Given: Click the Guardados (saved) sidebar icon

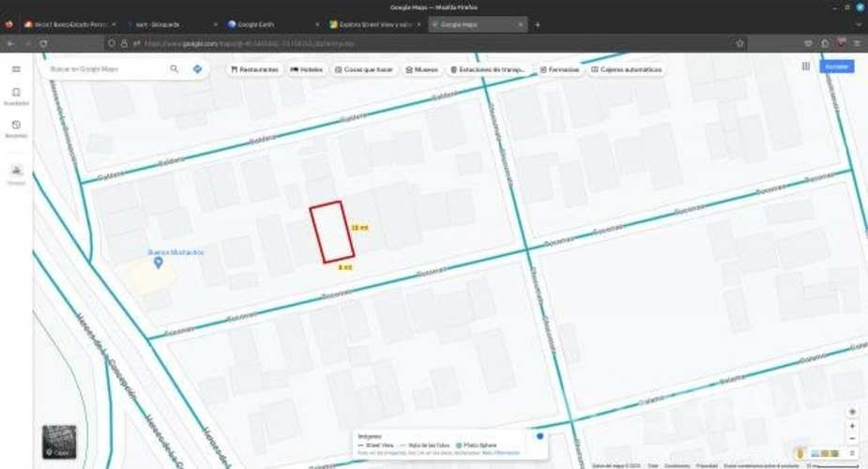Looking at the screenshot, I should tap(16, 96).
